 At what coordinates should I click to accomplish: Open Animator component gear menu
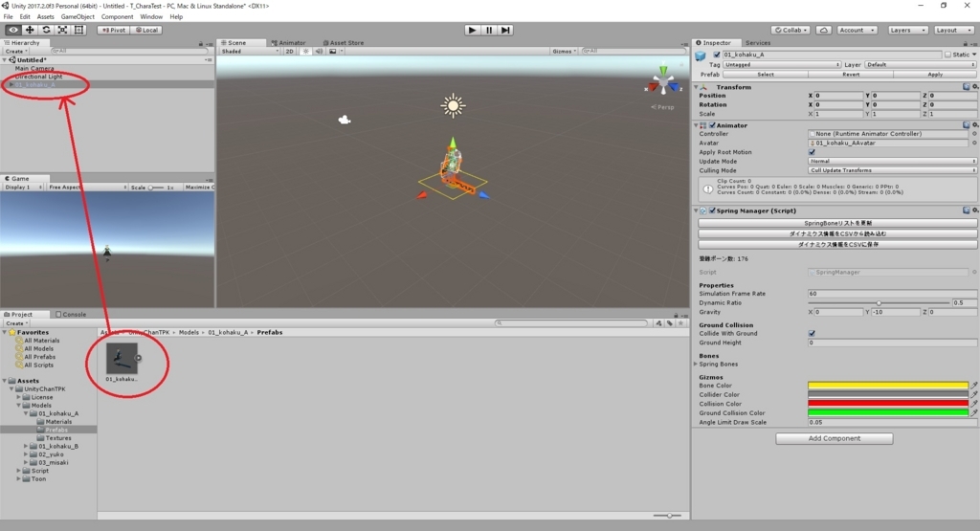pos(974,125)
